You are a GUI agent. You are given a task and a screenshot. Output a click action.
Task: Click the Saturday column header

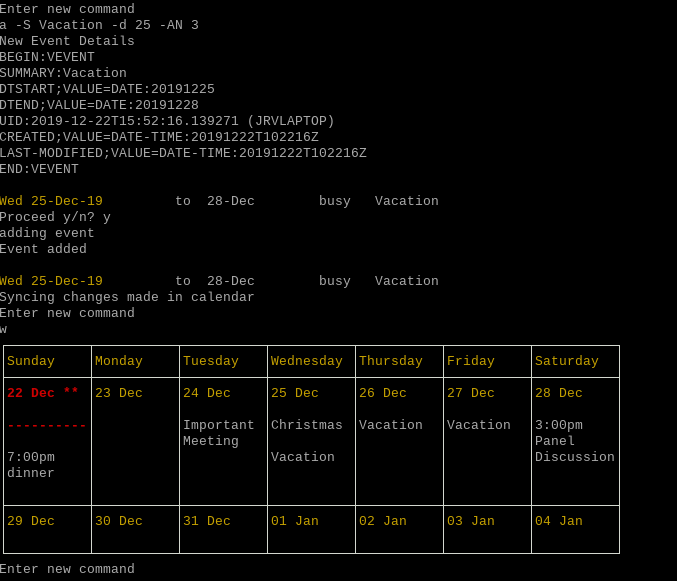coord(567,361)
